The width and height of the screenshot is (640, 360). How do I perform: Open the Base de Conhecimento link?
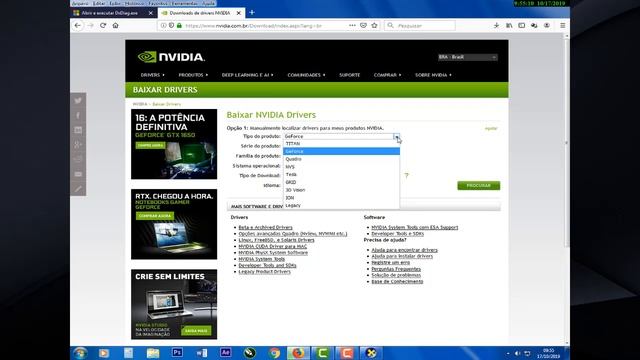pyautogui.click(x=397, y=282)
